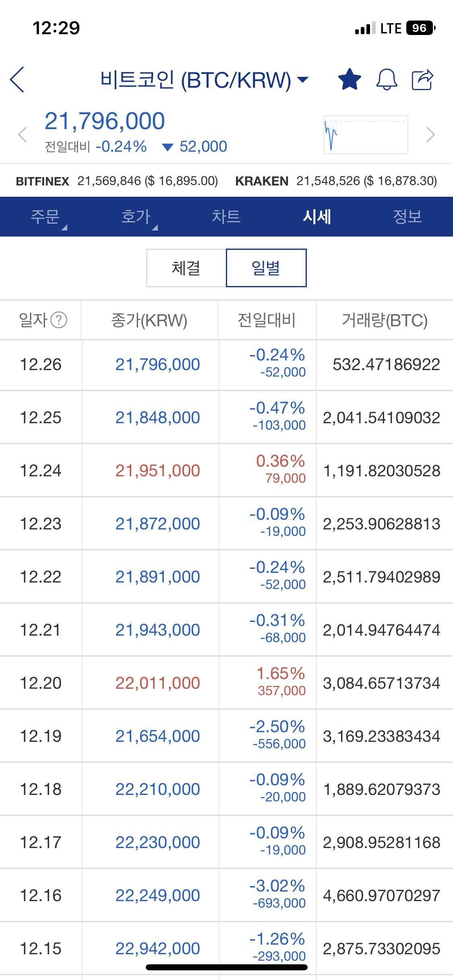
Task: Tap the back arrow icon
Action: (18, 79)
